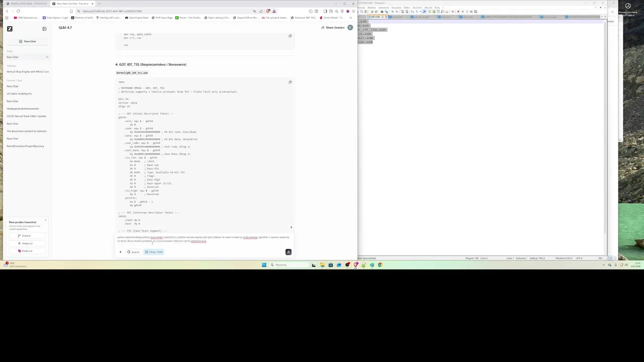Open The document content is: bew.txt chat
644x362 pixels.
tap(27, 131)
